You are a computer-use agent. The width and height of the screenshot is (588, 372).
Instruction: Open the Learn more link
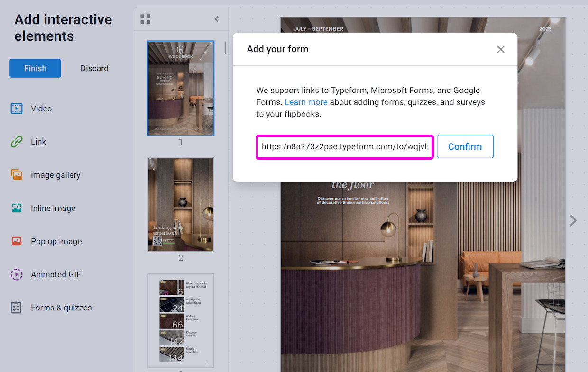coord(306,102)
